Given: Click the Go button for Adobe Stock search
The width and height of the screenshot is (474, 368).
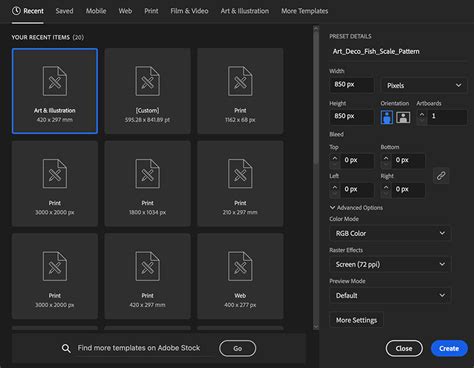Looking at the screenshot, I should pos(238,348).
